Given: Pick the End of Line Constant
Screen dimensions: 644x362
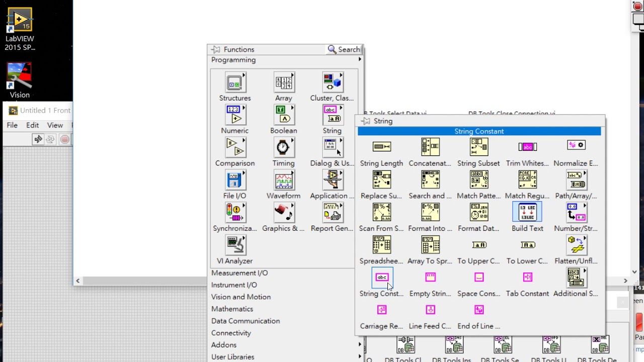Looking at the screenshot, I should pyautogui.click(x=479, y=310).
